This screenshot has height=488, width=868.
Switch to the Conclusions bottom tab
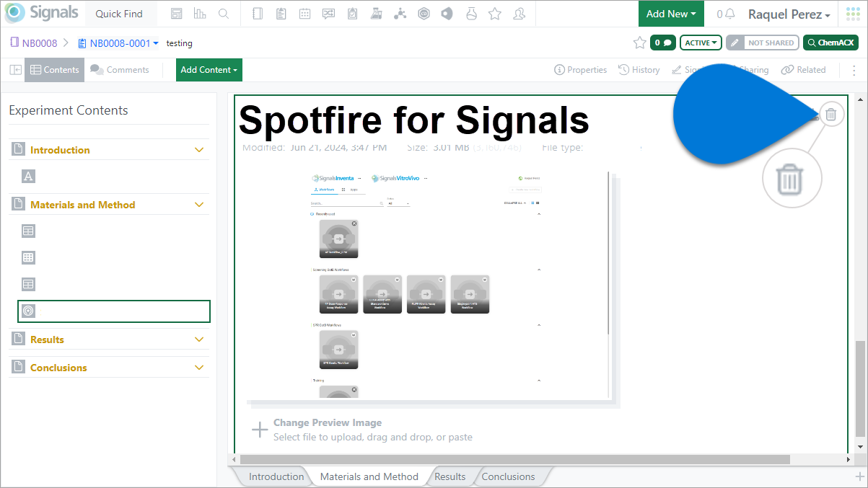click(x=508, y=476)
